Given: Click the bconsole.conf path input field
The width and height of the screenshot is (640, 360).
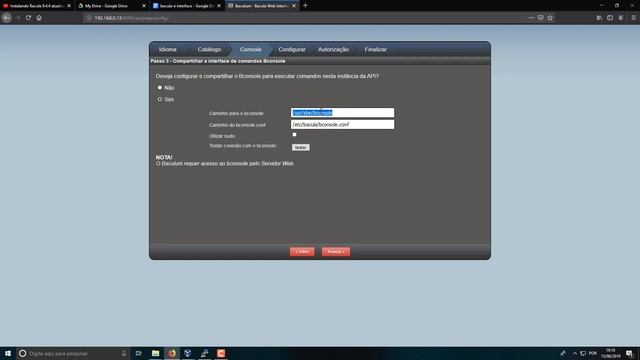Looking at the screenshot, I should point(342,124).
